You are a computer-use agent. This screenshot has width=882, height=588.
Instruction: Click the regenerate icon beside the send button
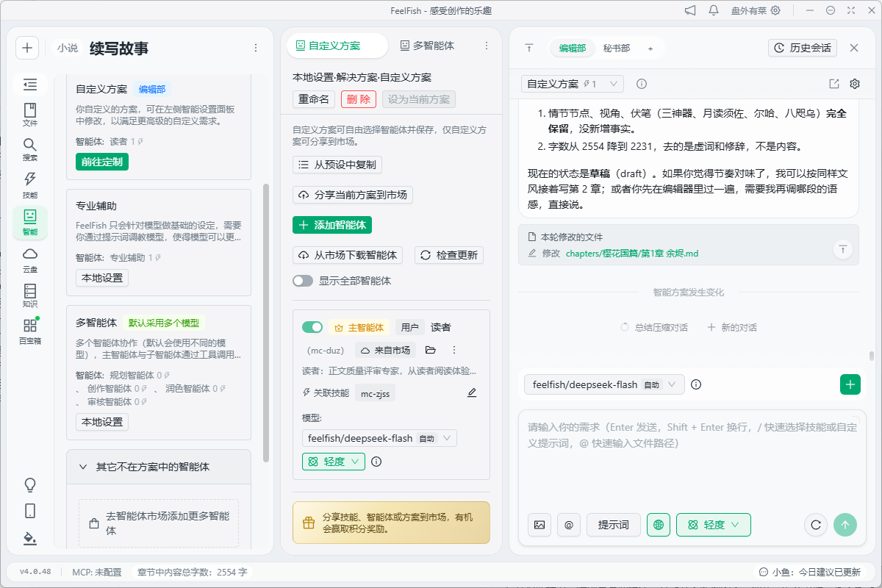(x=815, y=525)
